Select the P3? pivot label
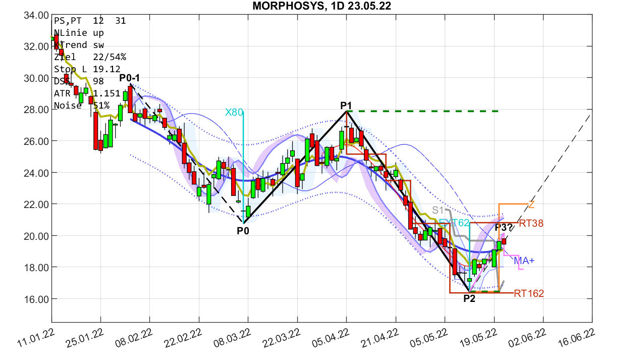 click(x=504, y=228)
